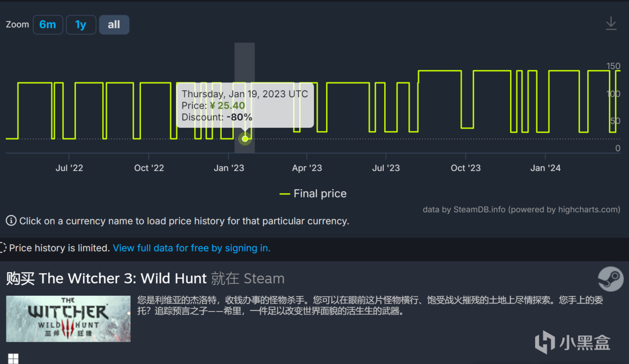Screen dimensions: 629x364
Task: Click the Oct '23 axis label
Action: pyautogui.click(x=465, y=168)
